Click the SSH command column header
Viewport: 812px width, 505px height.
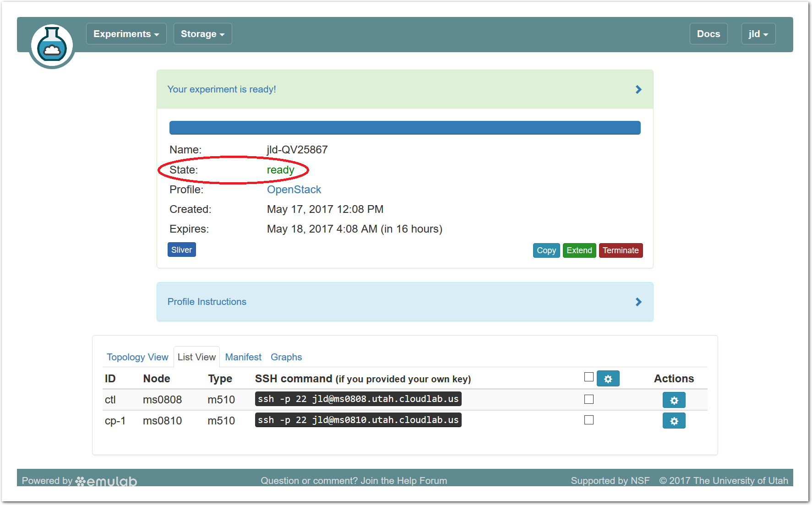363,379
